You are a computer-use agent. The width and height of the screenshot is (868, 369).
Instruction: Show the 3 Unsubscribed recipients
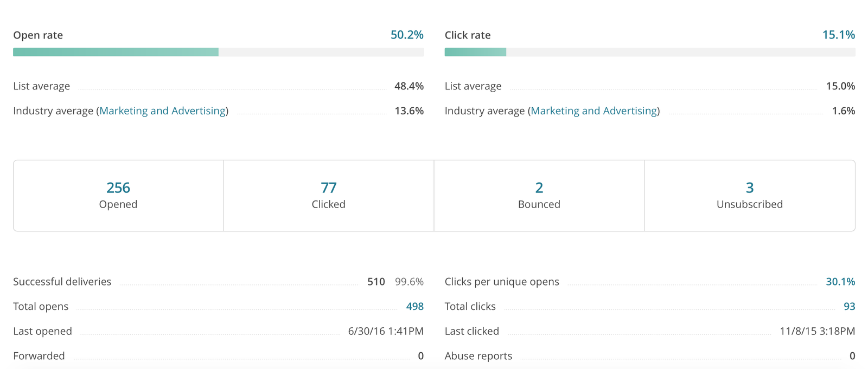pyautogui.click(x=749, y=188)
